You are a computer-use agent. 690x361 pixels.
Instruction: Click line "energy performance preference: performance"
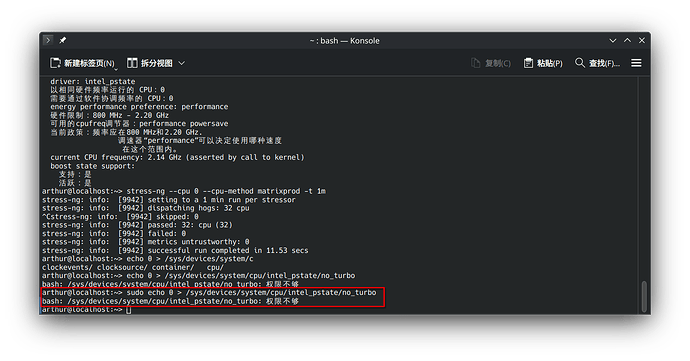pos(139,107)
